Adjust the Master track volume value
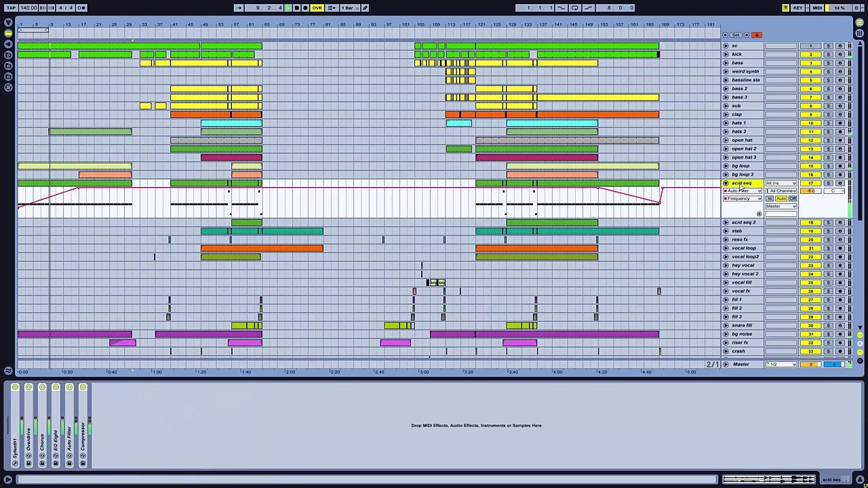 click(x=811, y=365)
